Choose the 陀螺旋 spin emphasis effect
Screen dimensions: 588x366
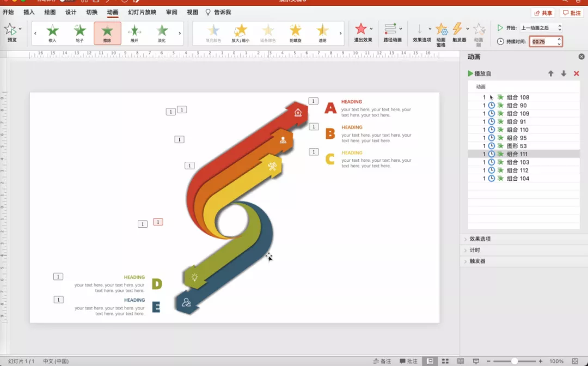pos(295,33)
